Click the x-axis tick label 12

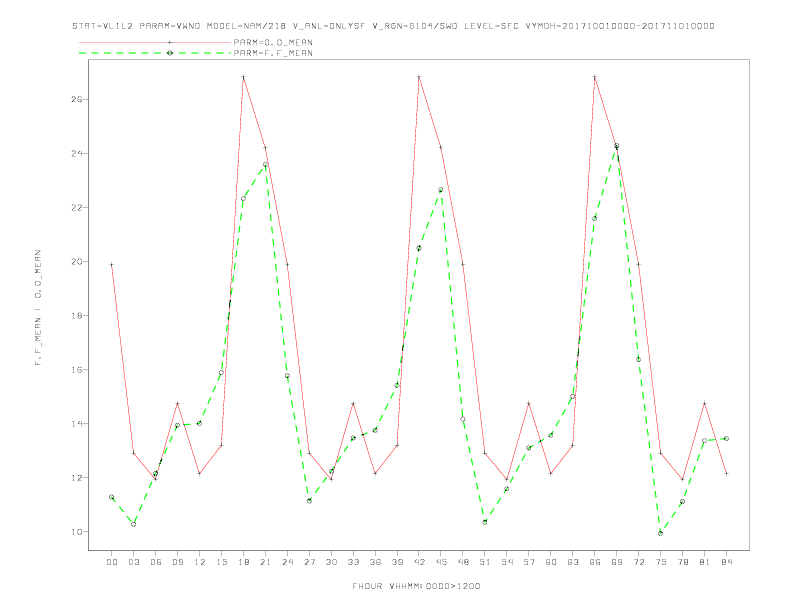point(200,562)
